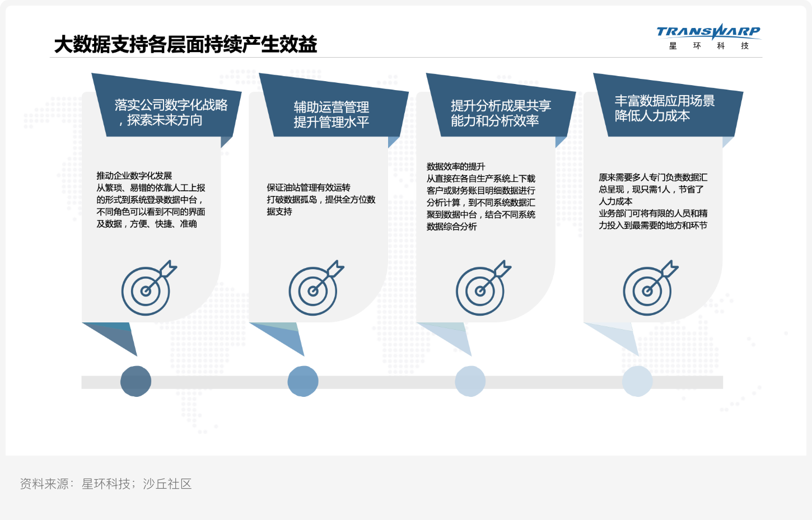Click the text 从繁琐、易错的依靠人工上报
This screenshot has width=812, height=520.
[151, 188]
